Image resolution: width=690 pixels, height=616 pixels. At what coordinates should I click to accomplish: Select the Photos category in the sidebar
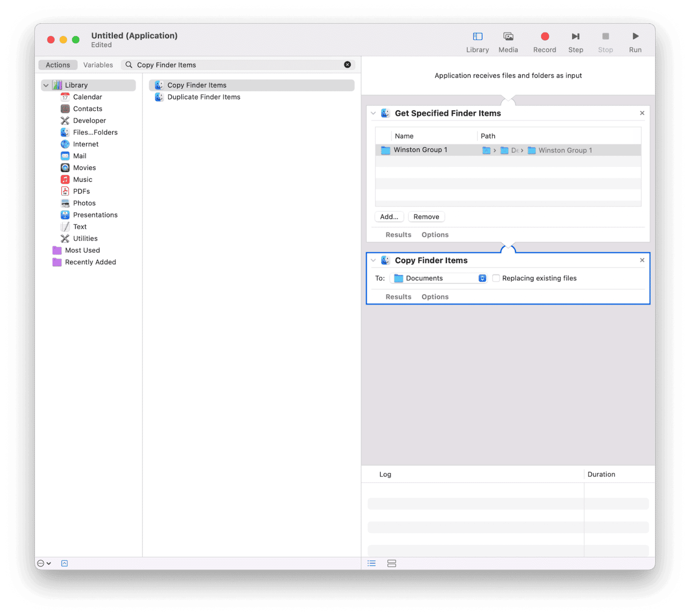[x=84, y=203]
